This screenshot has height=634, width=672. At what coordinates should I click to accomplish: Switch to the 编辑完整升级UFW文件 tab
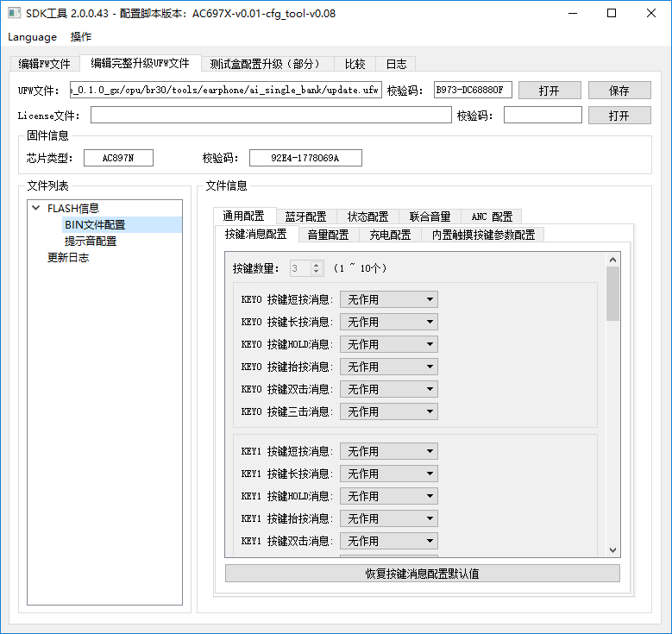pos(140,63)
